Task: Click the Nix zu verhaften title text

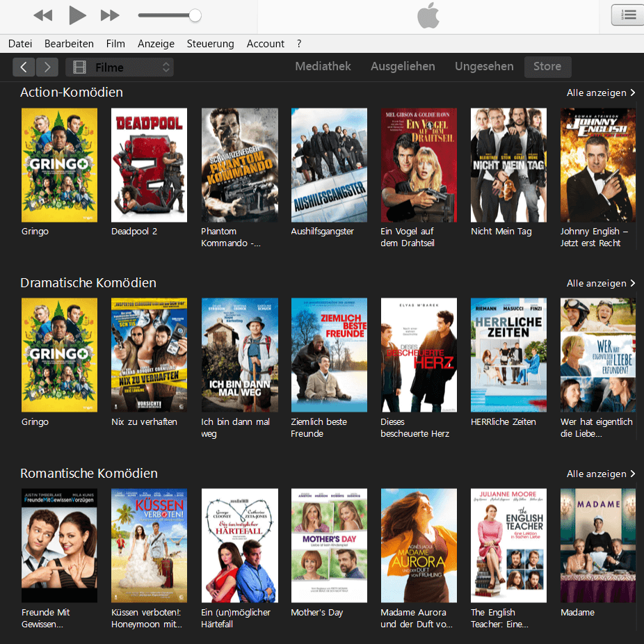Action: [144, 422]
